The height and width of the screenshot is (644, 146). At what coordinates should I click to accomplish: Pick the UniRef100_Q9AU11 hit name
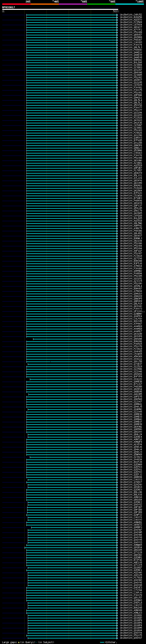click(x=131, y=98)
